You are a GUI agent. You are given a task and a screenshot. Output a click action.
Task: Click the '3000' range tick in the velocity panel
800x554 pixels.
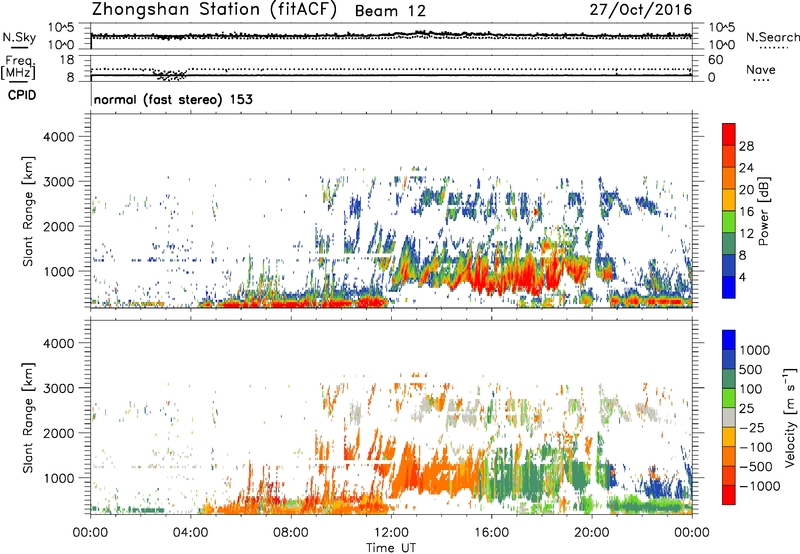[58, 388]
